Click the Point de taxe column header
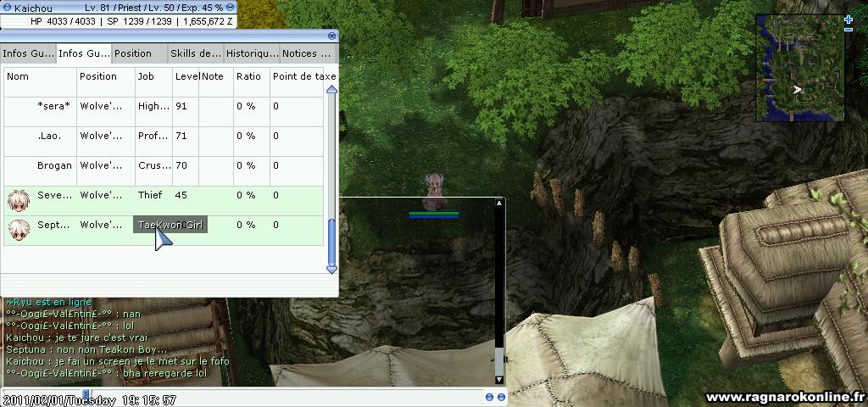This screenshot has width=868, height=407. (x=303, y=76)
